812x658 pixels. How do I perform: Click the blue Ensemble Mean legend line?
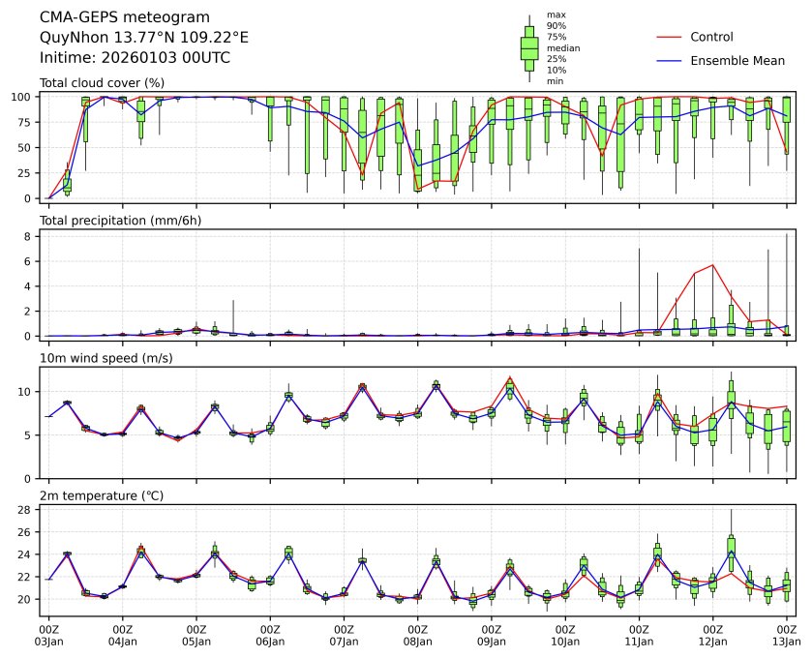pos(671,60)
